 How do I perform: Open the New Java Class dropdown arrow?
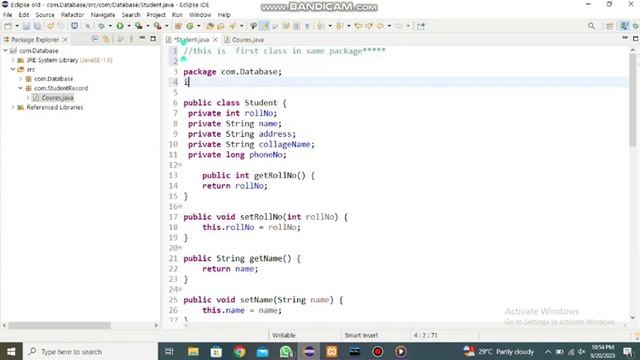click(x=198, y=26)
